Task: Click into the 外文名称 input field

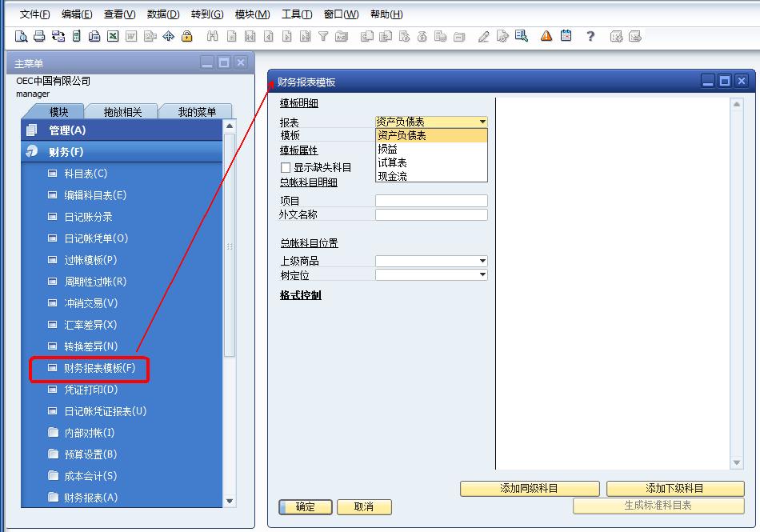Action: tap(431, 214)
